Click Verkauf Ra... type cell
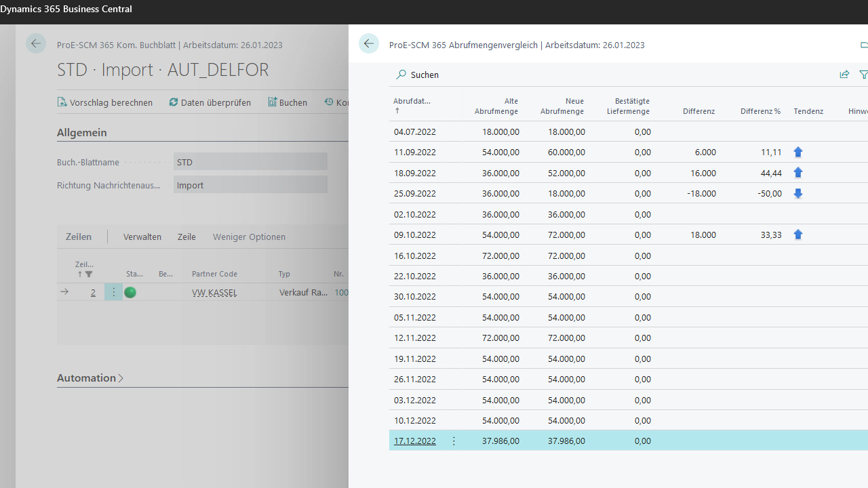 [303, 293]
